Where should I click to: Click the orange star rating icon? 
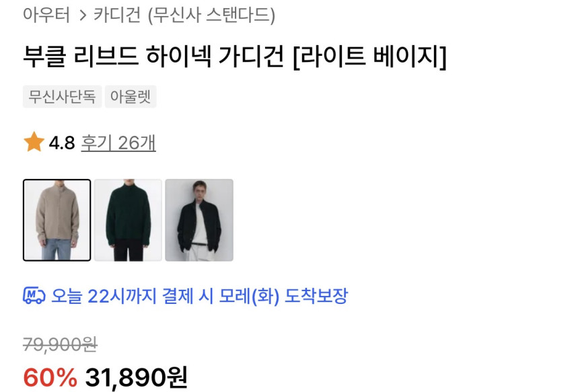34,142
